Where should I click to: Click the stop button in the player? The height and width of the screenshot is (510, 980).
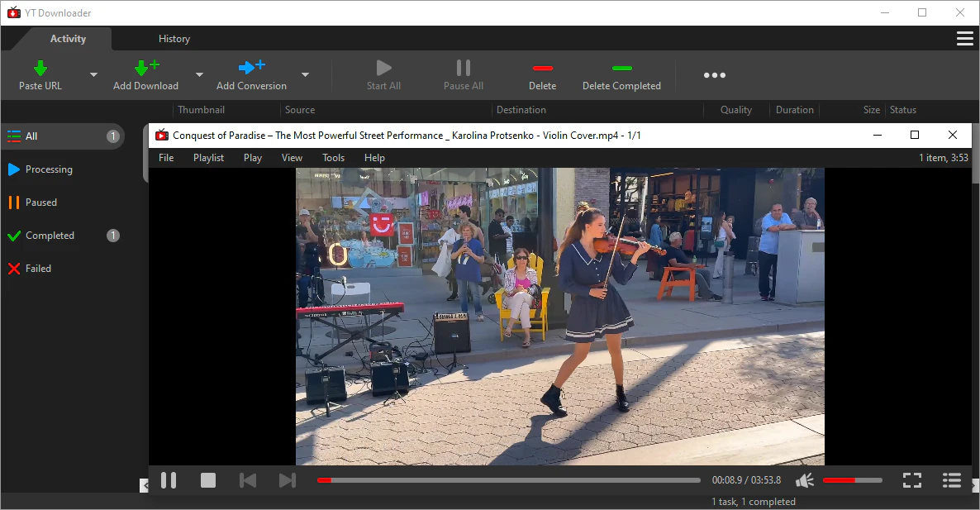point(208,480)
